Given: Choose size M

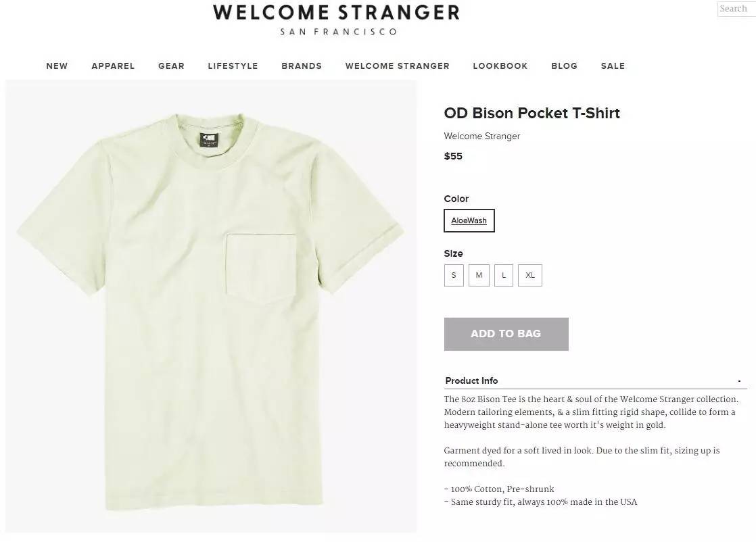Looking at the screenshot, I should [479, 275].
